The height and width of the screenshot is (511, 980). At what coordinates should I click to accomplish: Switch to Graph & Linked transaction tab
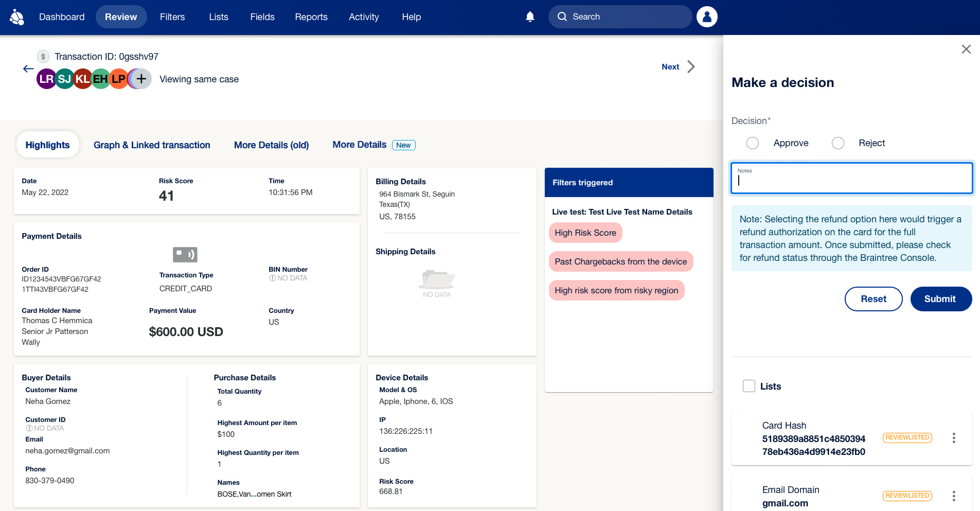152,145
